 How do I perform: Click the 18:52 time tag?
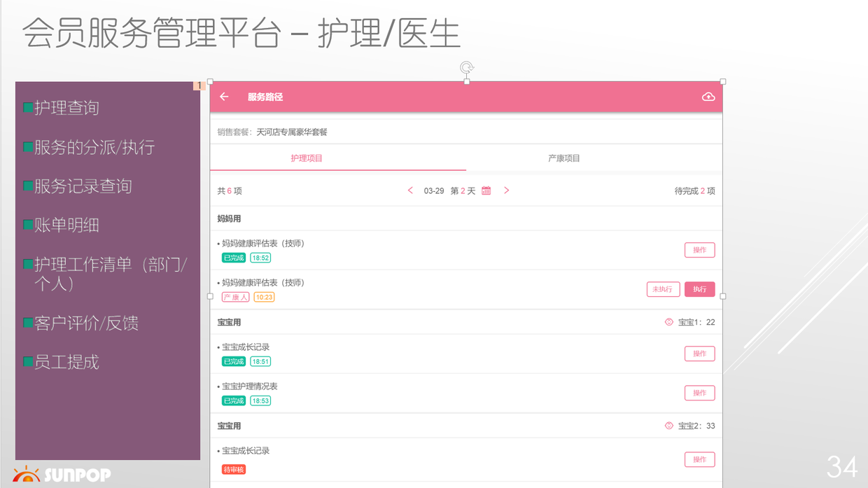(260, 258)
